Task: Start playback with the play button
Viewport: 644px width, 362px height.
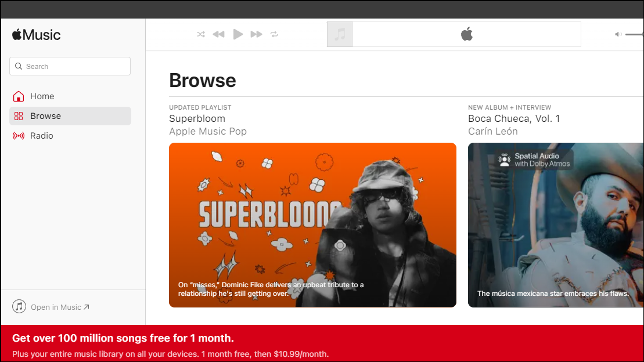Action: click(x=238, y=34)
